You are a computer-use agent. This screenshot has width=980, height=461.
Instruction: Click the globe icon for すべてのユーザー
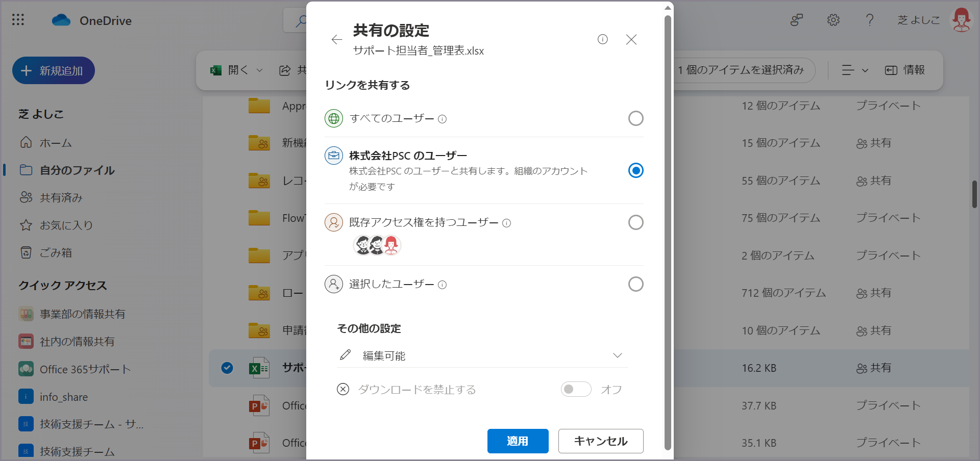(x=334, y=118)
